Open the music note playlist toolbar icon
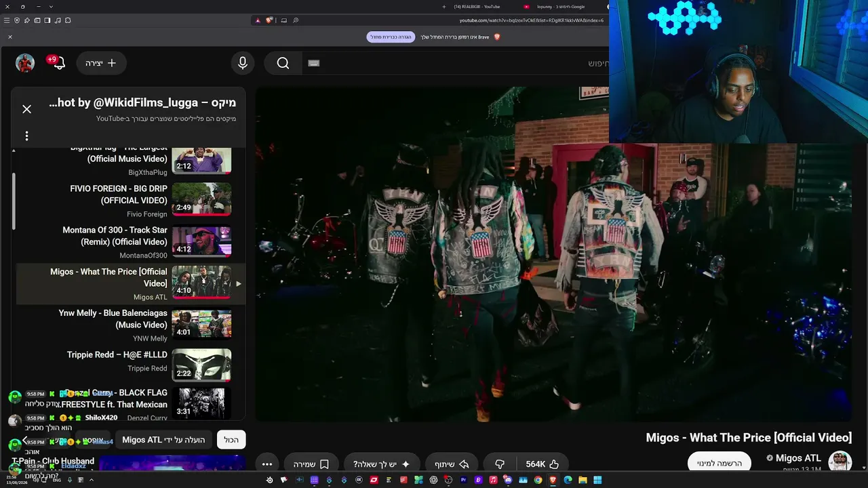Screen dimensions: 868x488 pyautogui.click(x=57, y=20)
